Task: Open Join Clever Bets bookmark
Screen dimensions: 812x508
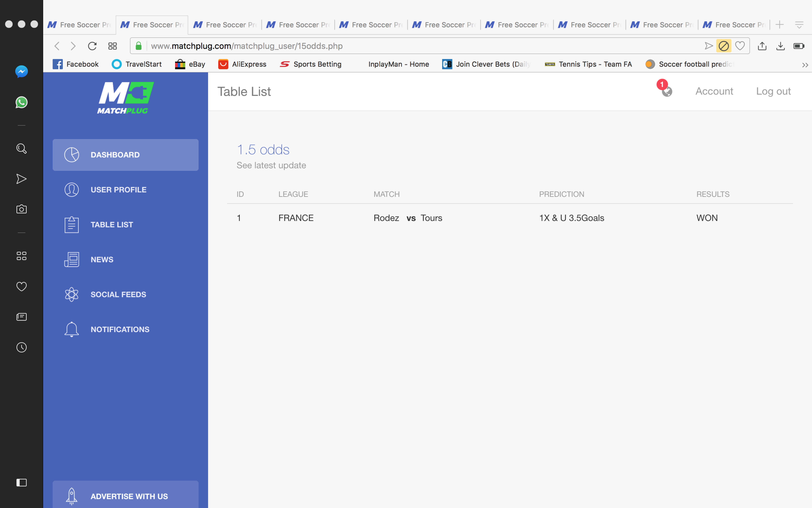Action: 487,64
